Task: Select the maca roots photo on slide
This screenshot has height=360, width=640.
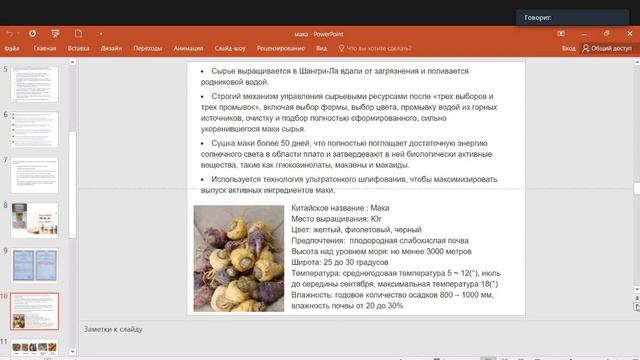Action: 239,258
